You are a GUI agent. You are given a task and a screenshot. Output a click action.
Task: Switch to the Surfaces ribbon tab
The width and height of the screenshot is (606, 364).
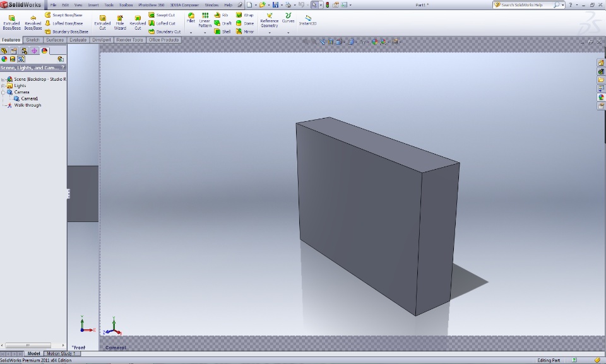click(55, 40)
